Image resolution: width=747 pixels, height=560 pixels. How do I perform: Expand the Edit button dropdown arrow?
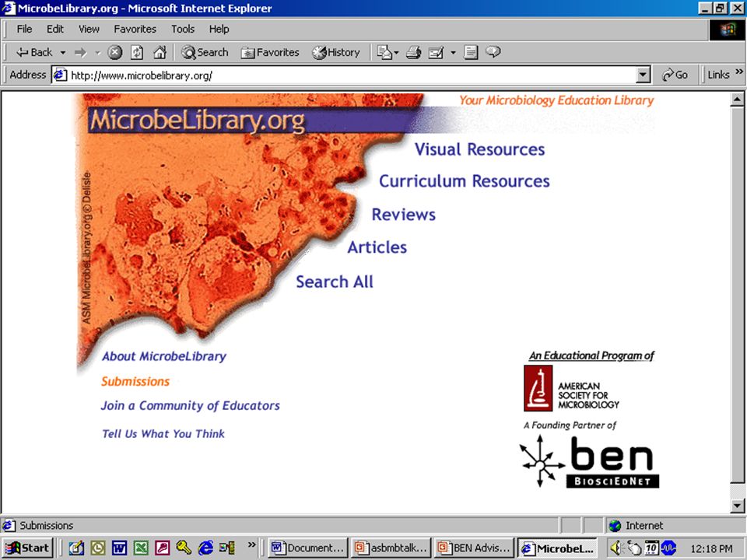point(453,52)
